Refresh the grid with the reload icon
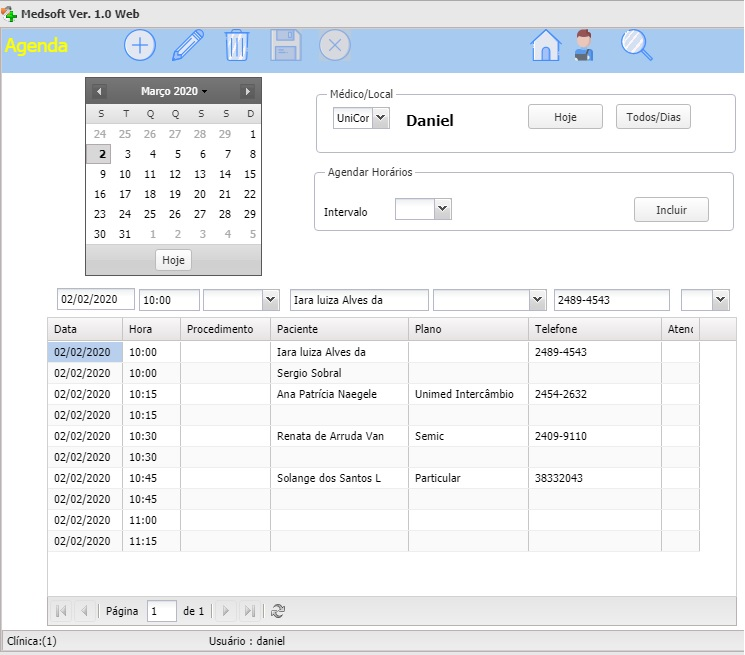The width and height of the screenshot is (745, 655). click(x=278, y=611)
